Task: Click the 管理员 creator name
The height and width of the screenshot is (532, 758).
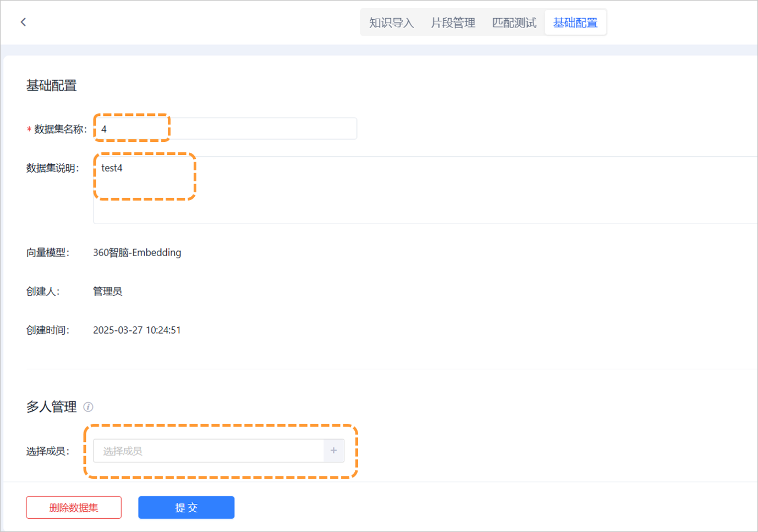Action: click(x=107, y=291)
